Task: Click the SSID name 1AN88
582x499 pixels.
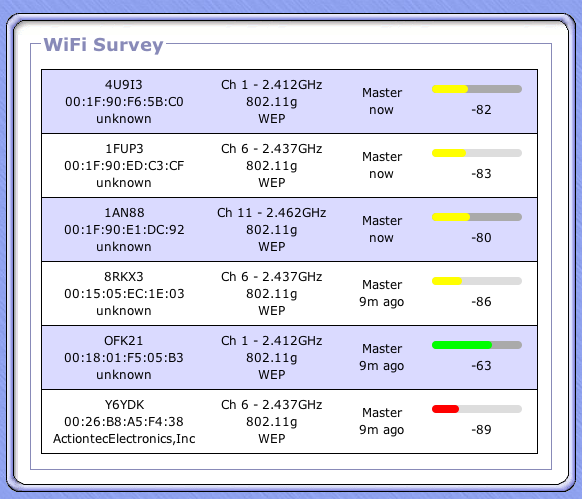Action: (124, 213)
